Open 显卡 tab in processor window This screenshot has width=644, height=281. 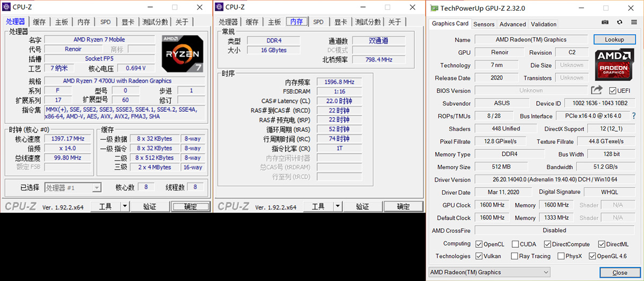128,22
